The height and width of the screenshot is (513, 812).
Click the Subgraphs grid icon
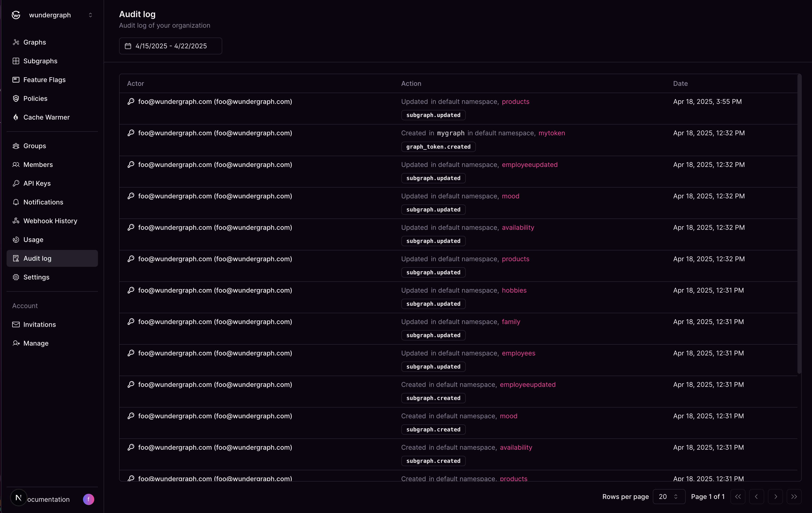click(16, 61)
